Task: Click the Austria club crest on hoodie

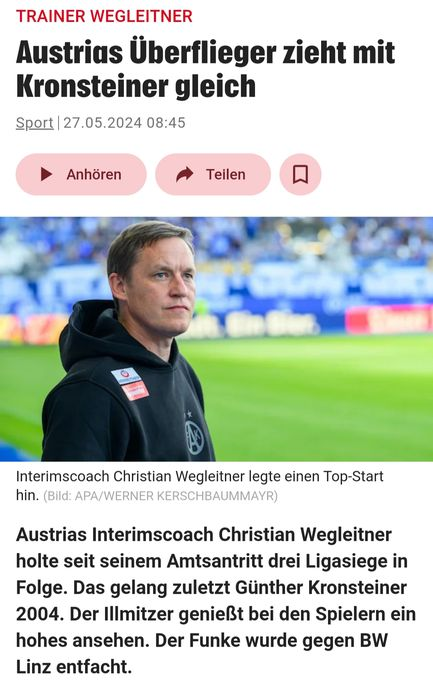Action: tap(194, 438)
